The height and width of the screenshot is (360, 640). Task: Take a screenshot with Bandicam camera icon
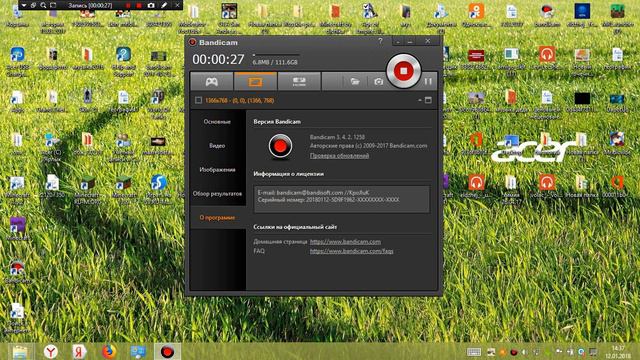[378, 82]
